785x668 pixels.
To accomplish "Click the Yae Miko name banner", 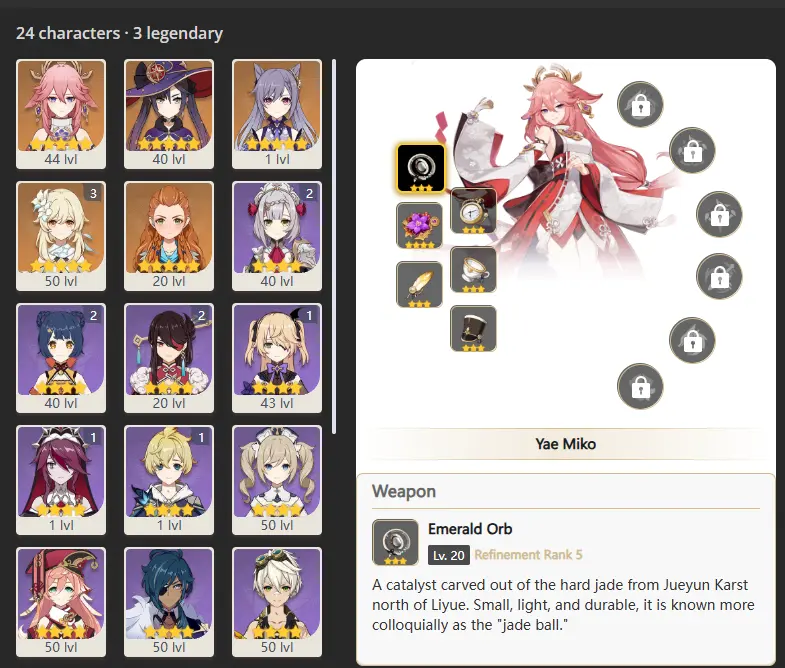I will [x=566, y=444].
